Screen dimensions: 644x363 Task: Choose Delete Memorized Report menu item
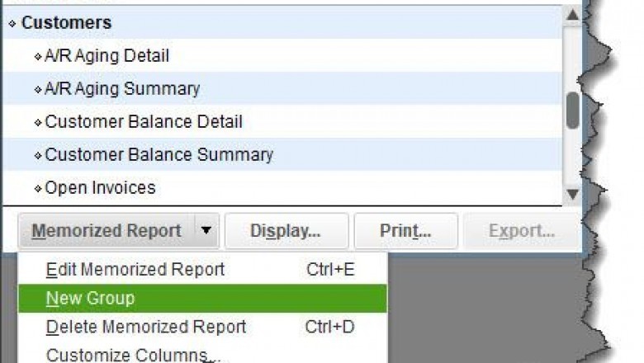(x=202, y=327)
